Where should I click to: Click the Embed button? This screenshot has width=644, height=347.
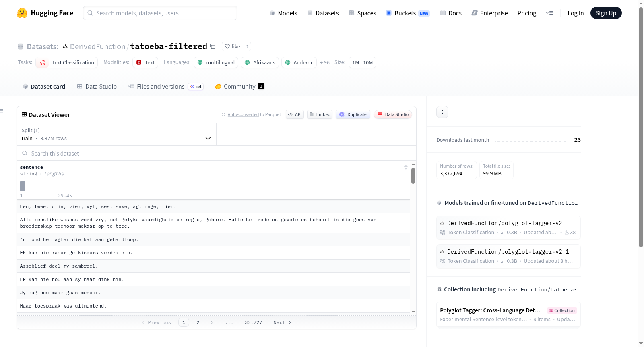(320, 114)
